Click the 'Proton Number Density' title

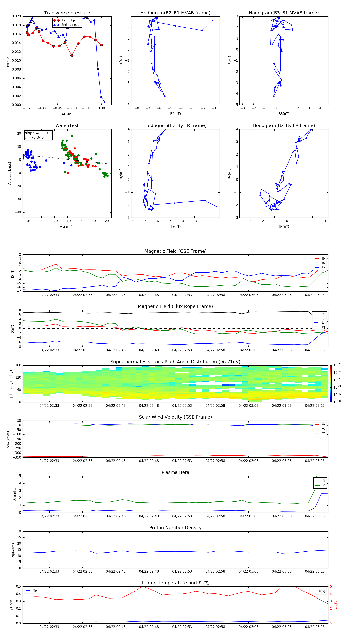point(175,528)
